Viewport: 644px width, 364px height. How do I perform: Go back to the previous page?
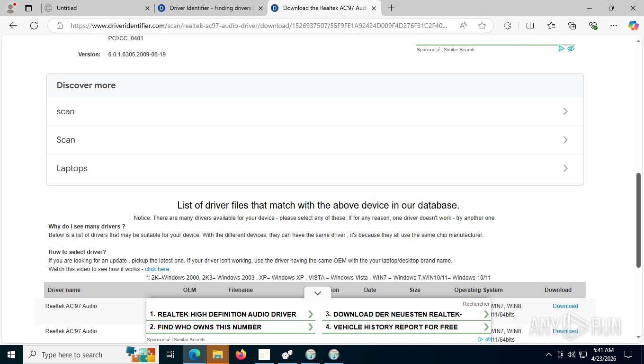[x=13, y=26]
